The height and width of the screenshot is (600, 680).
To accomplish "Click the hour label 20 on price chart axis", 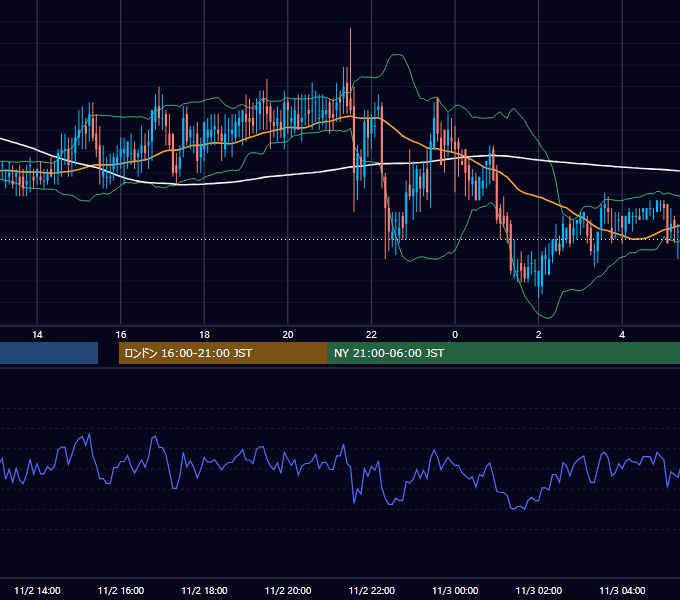I will click(288, 335).
